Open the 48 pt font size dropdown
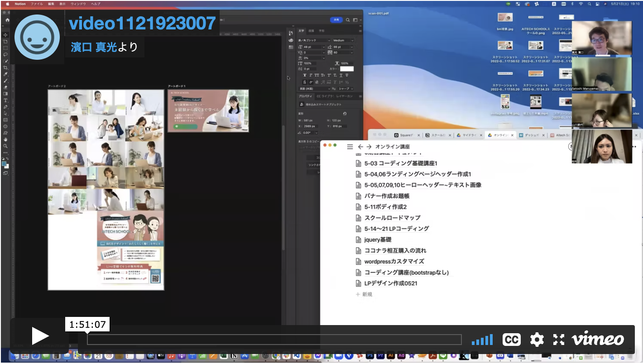The image size is (643, 364). coord(314,47)
